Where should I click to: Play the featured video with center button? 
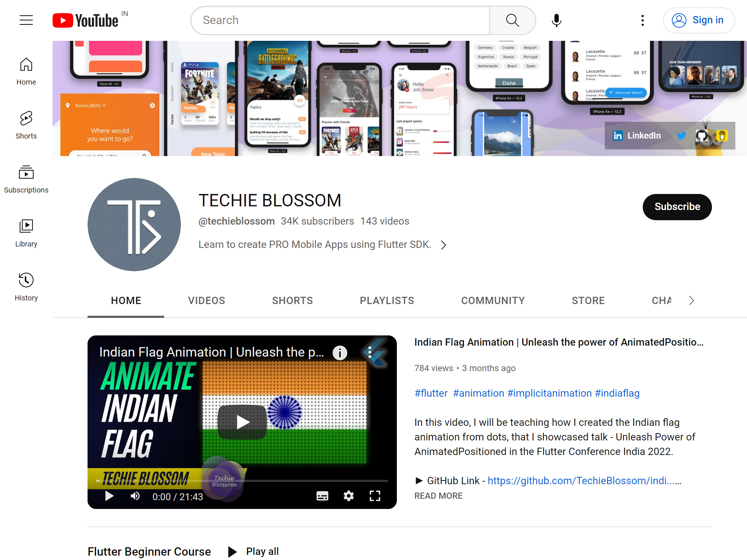(242, 422)
